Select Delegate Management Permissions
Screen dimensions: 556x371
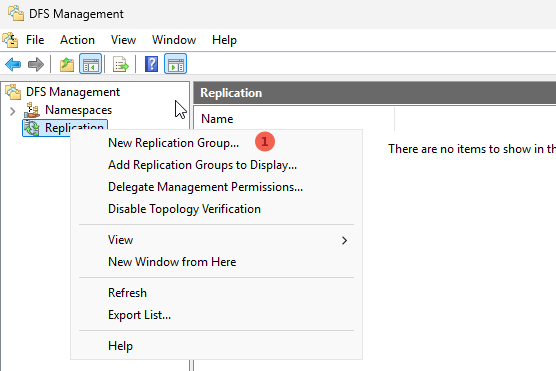[x=216, y=187]
